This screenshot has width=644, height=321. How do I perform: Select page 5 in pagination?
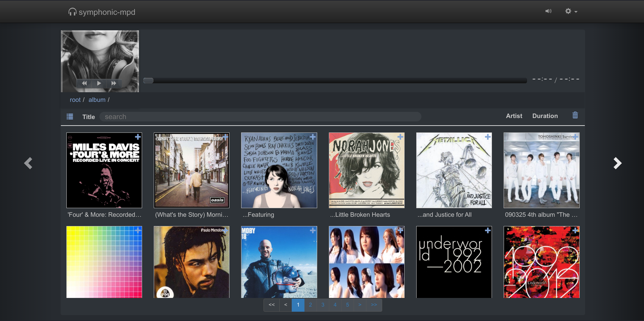pos(347,305)
